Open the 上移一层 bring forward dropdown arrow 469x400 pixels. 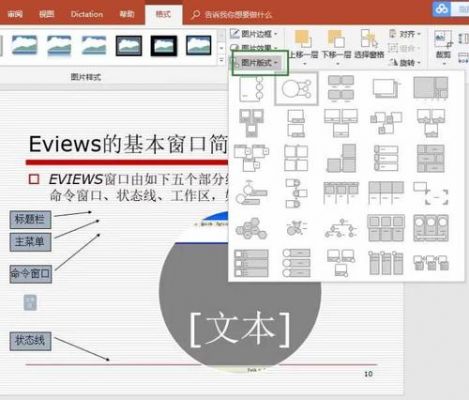coord(304,63)
